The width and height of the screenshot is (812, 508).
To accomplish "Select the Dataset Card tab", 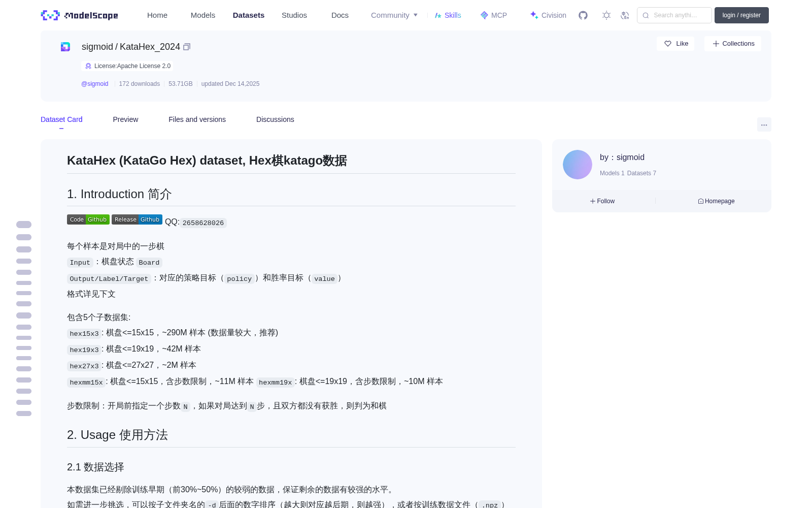I will pyautogui.click(x=61, y=119).
